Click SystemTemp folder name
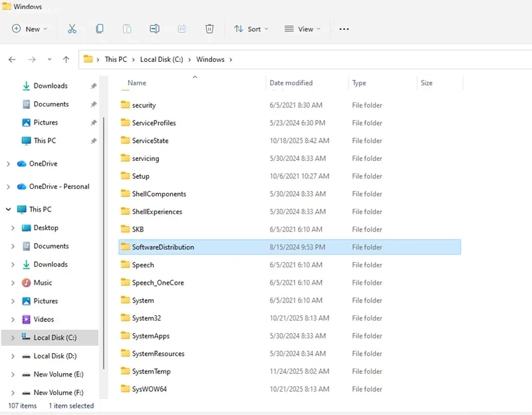The width and height of the screenshot is (532, 415). click(152, 372)
